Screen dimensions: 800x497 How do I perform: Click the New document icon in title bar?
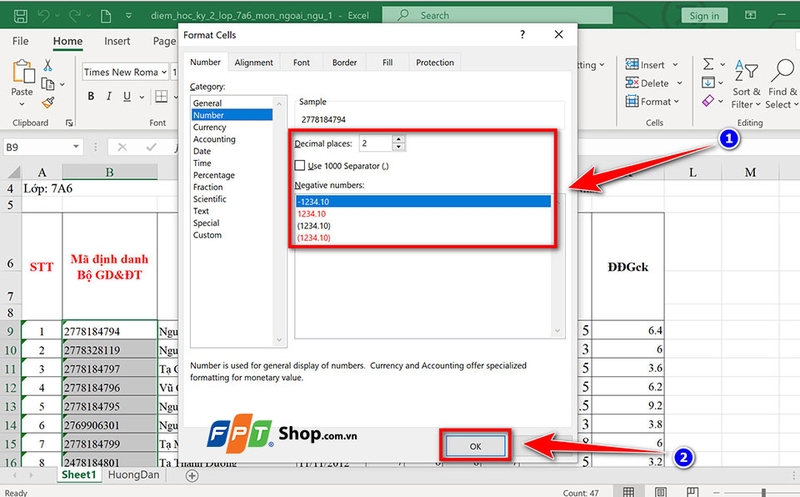[106, 16]
